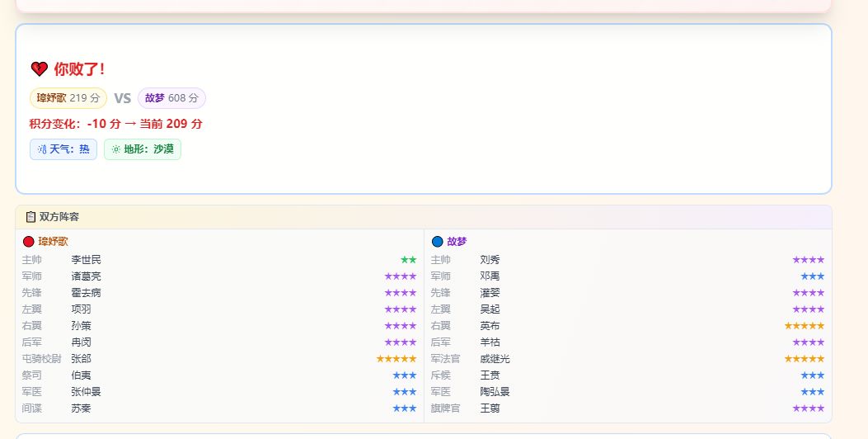Click the three blue stars for 苏秦
The width and height of the screenshot is (868, 439).
405,408
